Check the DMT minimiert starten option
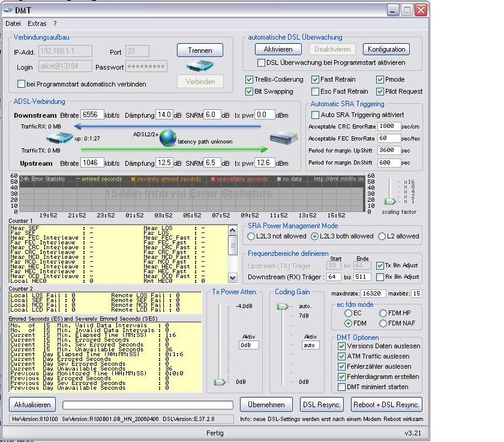 point(341,387)
